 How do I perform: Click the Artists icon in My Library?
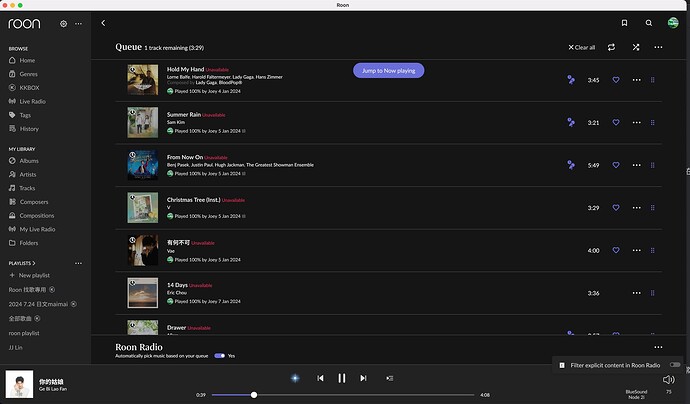click(12, 174)
